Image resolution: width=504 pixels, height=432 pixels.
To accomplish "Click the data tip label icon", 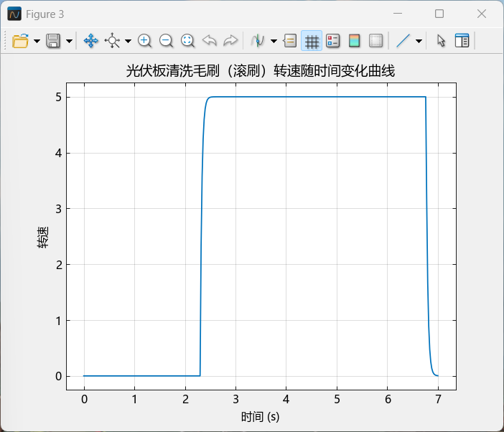I will point(290,41).
